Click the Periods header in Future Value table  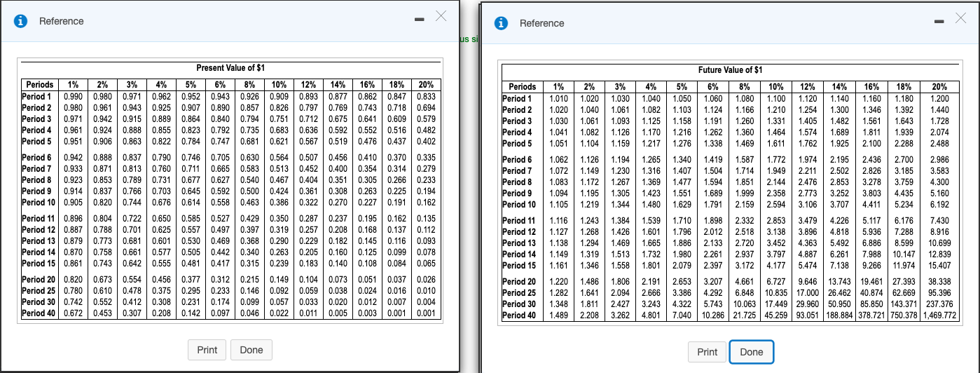pos(522,87)
